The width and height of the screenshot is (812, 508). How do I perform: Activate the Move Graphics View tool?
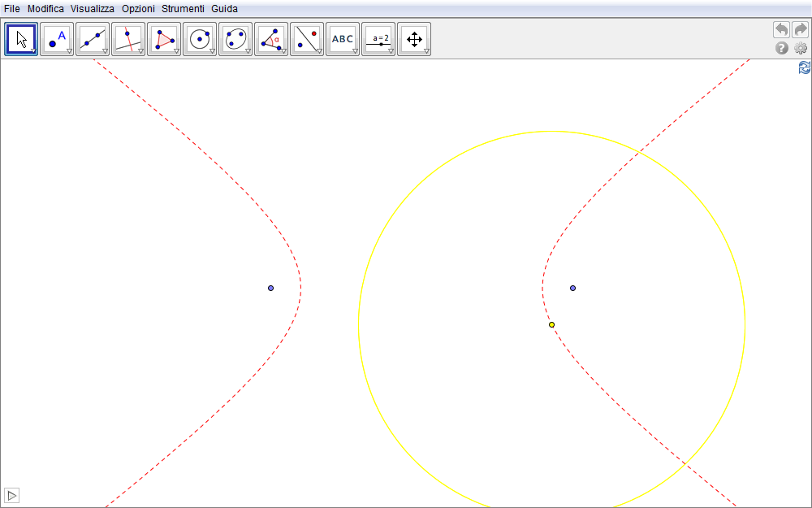(414, 39)
